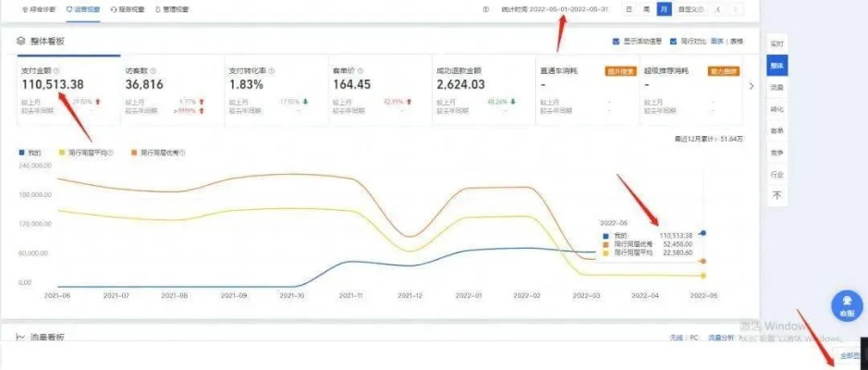Click the 2021-11 axis label

350,296
